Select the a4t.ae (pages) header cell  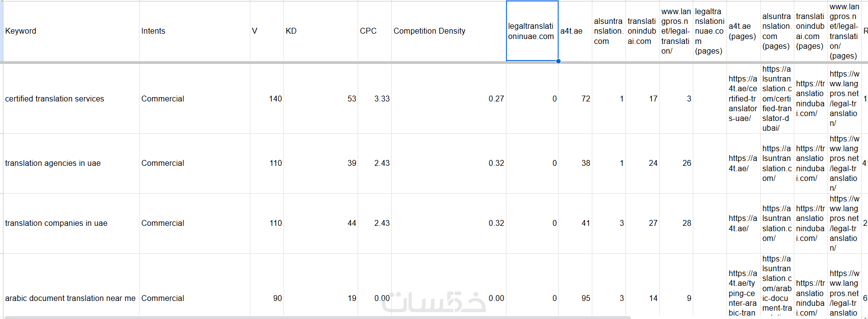[744, 31]
